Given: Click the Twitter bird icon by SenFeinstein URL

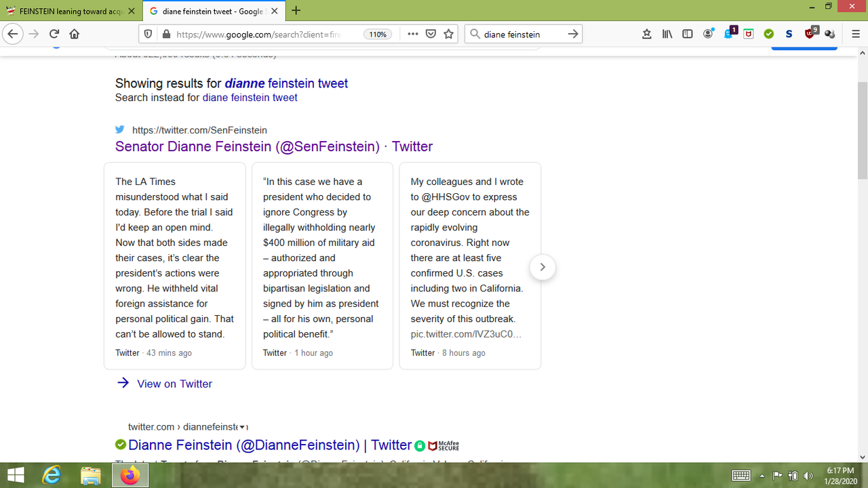Looking at the screenshot, I should (x=120, y=129).
